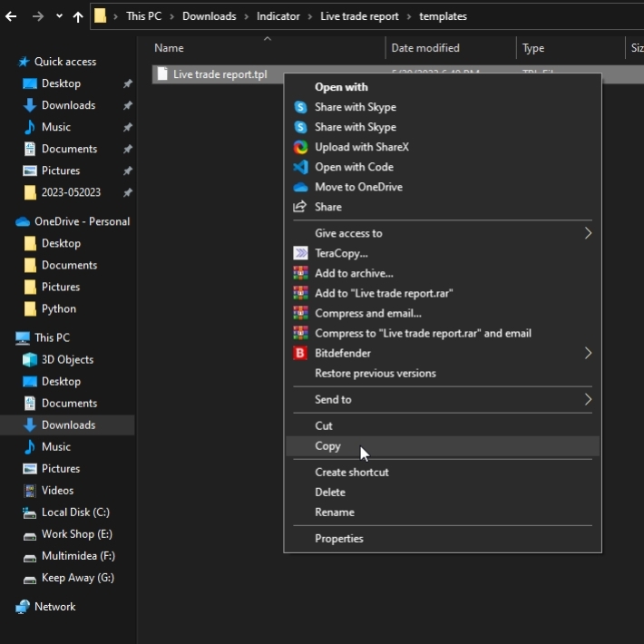
Task: Click Move to OneDrive menu item
Action: coord(443,187)
